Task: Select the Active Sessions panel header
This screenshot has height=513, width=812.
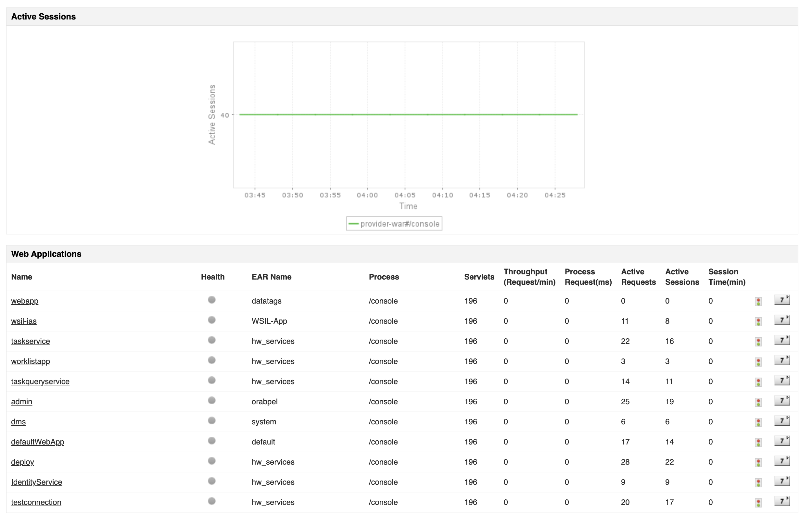Action: click(x=44, y=16)
